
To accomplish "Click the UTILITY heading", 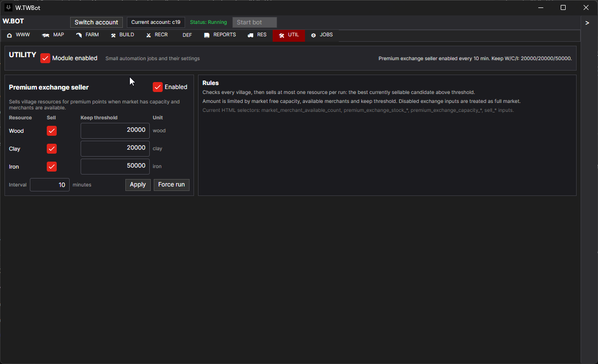I will 22,55.
